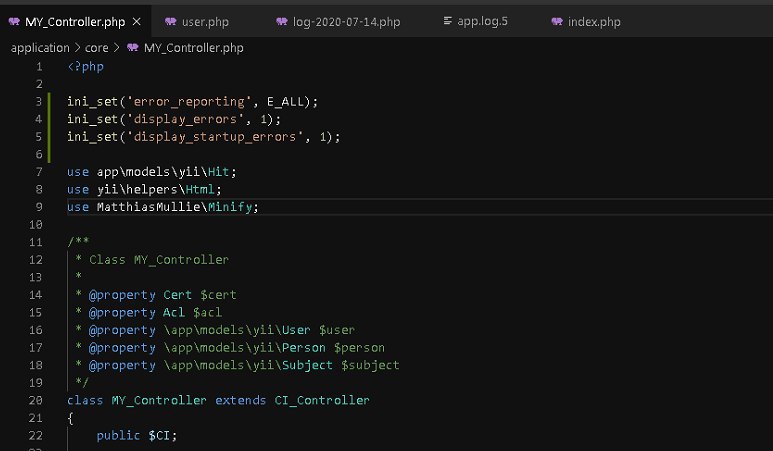Click the '<?php' opening tag
773x451 pixels.
(85, 67)
